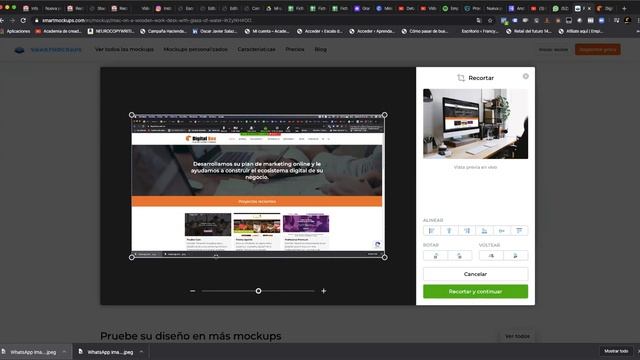
Task: Expand options chevron of leftmost WhatsApp download
Action: coord(64,351)
